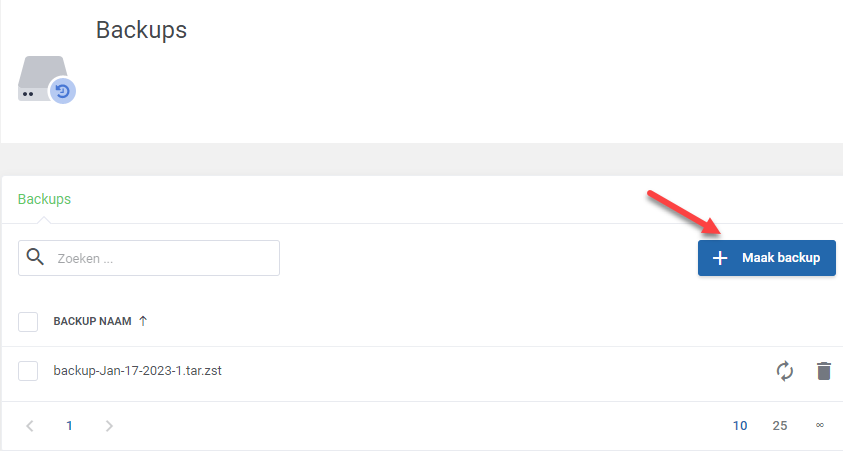This screenshot has height=451, width=843.
Task: Delete backup-Jan-17-2023-1.tar.zst with the trash icon
Action: [x=824, y=371]
